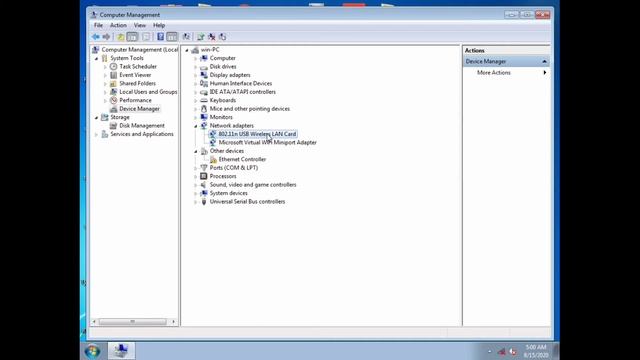This screenshot has height=360, width=640.
Task: Click the Windows Start orb
Action: coord(92,351)
